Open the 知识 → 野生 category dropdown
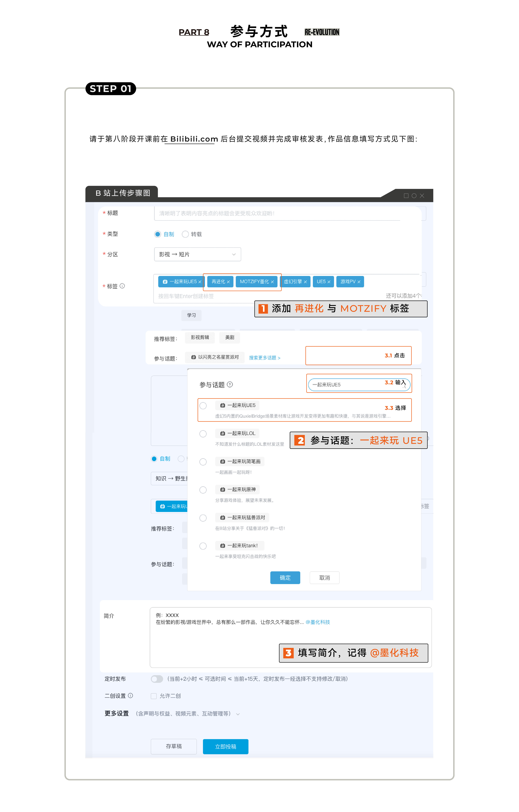 click(169, 478)
